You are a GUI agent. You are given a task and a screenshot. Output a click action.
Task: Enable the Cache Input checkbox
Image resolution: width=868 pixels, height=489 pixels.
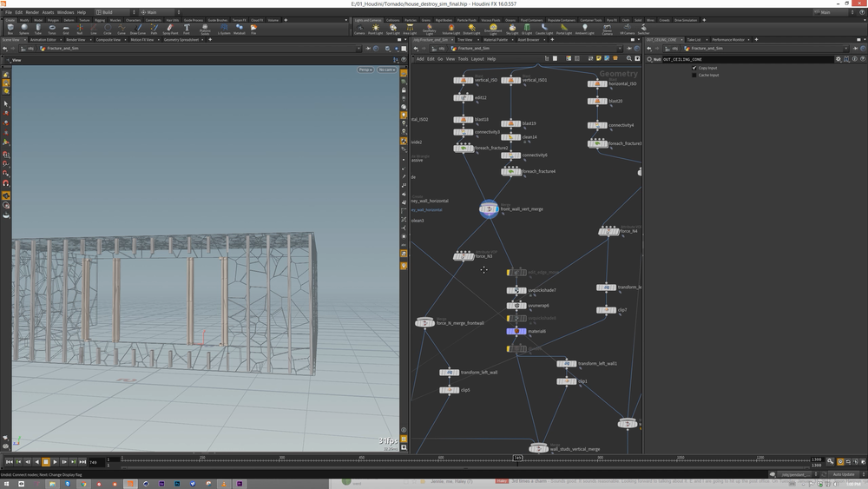pyautogui.click(x=694, y=76)
